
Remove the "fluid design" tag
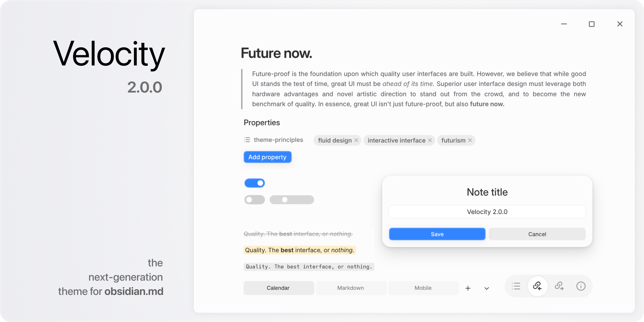point(356,140)
